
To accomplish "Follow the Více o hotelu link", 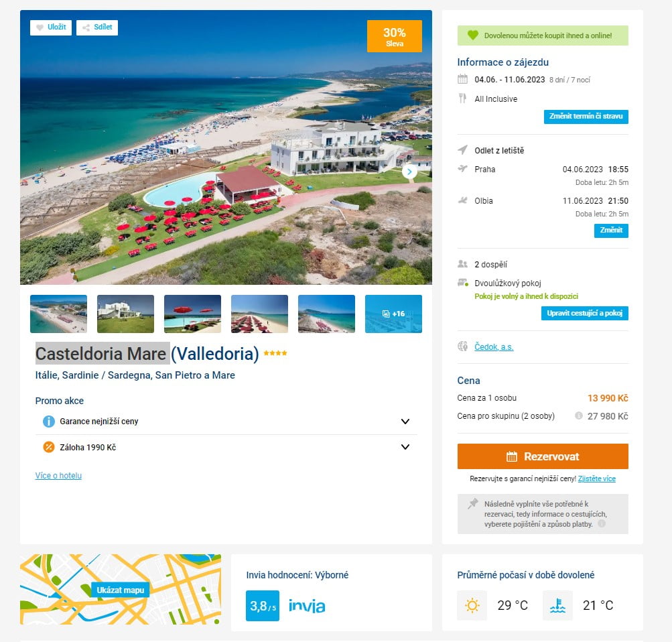I will pyautogui.click(x=58, y=476).
